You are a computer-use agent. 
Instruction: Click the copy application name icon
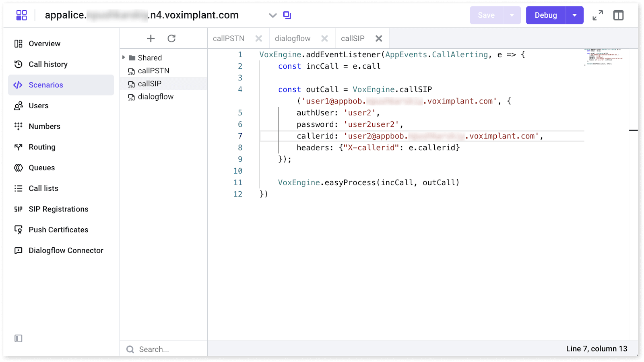coord(287,15)
